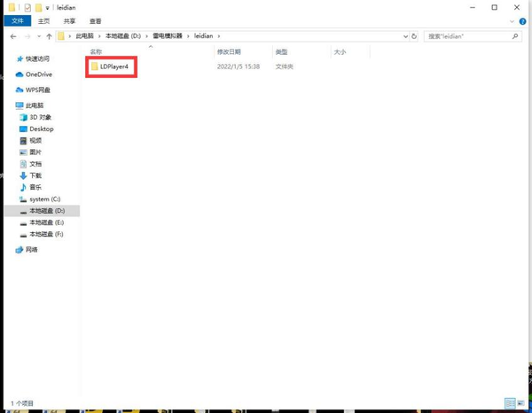Refresh the leidian folder view
Image resolution: width=532 pixels, height=413 pixels.
414,36
